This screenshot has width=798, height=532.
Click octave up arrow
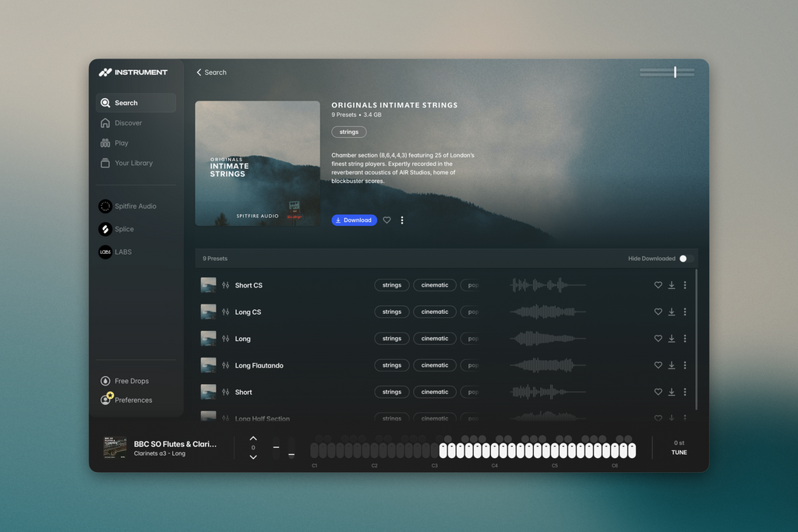(253, 439)
